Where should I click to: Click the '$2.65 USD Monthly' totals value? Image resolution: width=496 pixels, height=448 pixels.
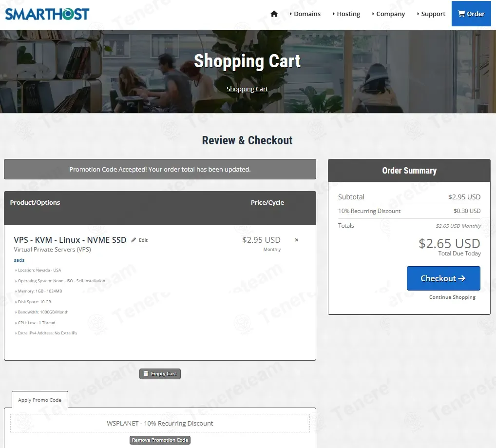tap(458, 226)
